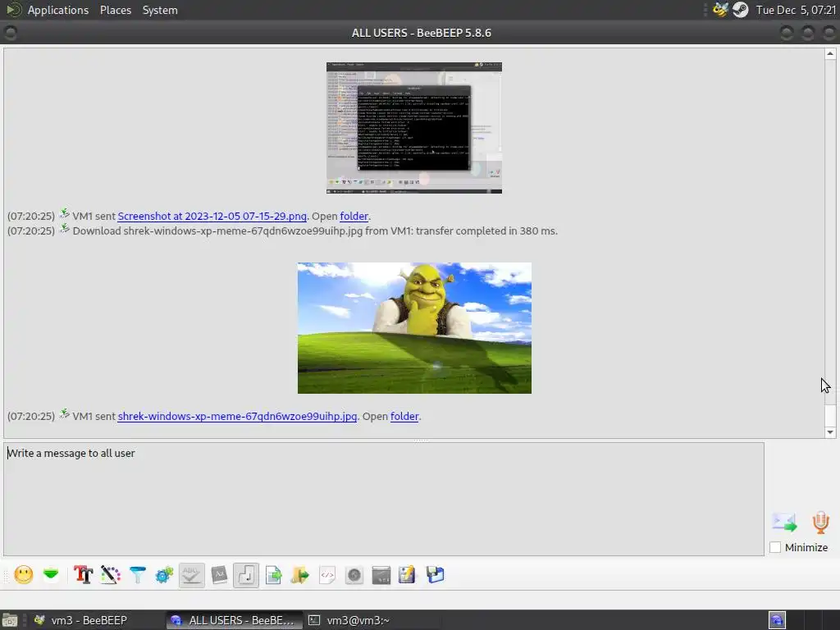Viewport: 840px width, 630px height.
Task: Click the chat scrollbar up arrow
Action: [830, 53]
